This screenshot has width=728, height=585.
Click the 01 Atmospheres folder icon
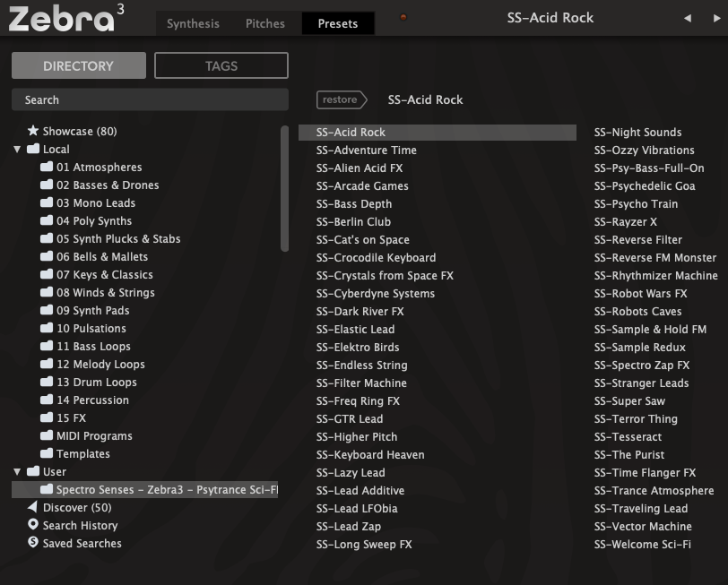pos(47,167)
